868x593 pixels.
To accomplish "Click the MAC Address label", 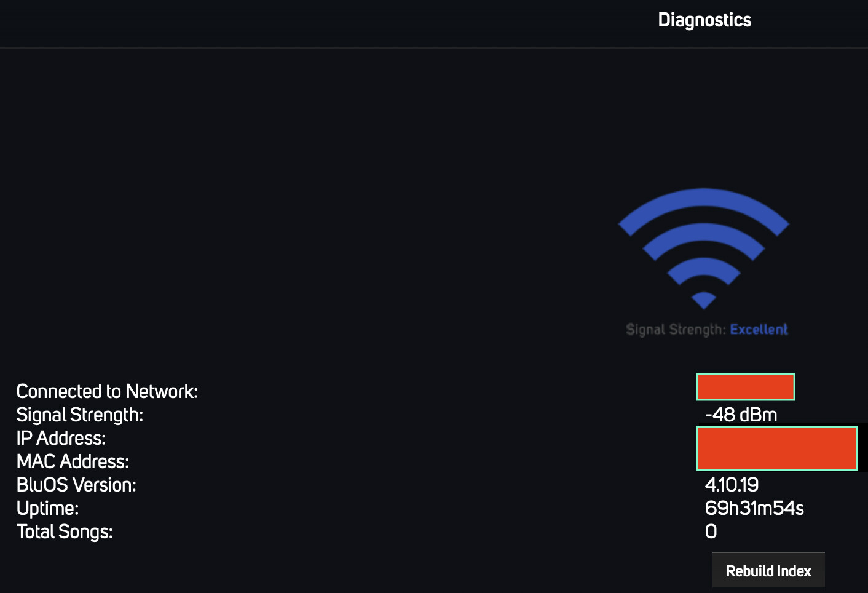I will (73, 461).
